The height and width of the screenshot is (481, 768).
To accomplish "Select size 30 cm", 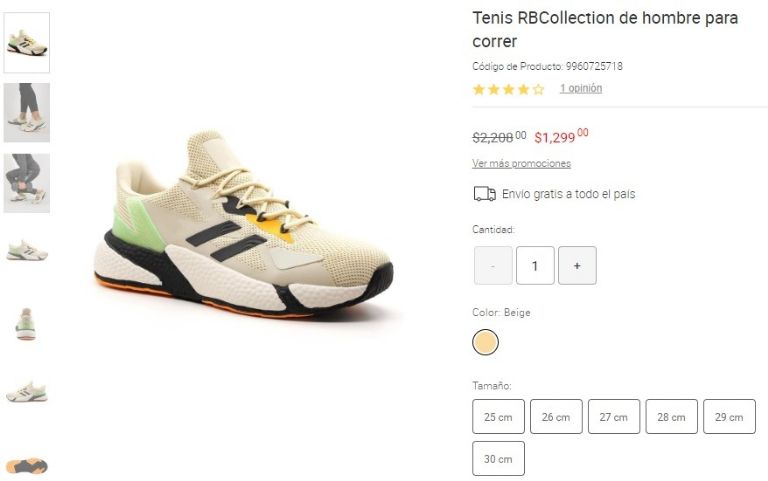I will [x=498, y=459].
